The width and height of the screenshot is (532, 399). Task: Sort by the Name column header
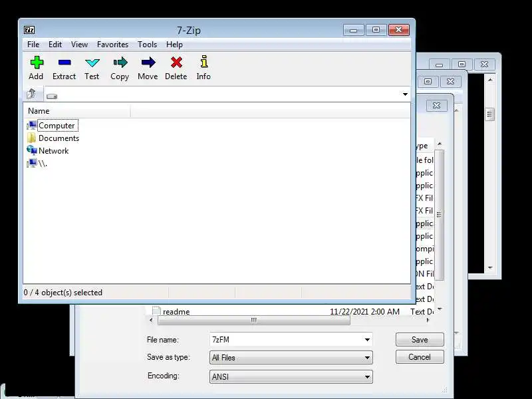(x=76, y=111)
